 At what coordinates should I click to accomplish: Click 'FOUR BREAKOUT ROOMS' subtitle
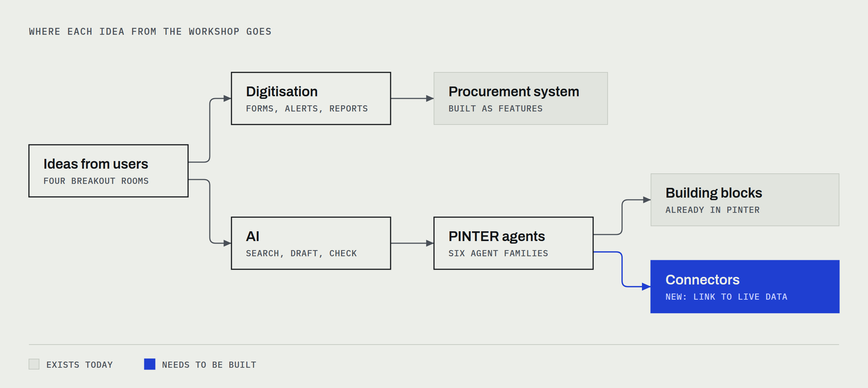pyautogui.click(x=96, y=181)
